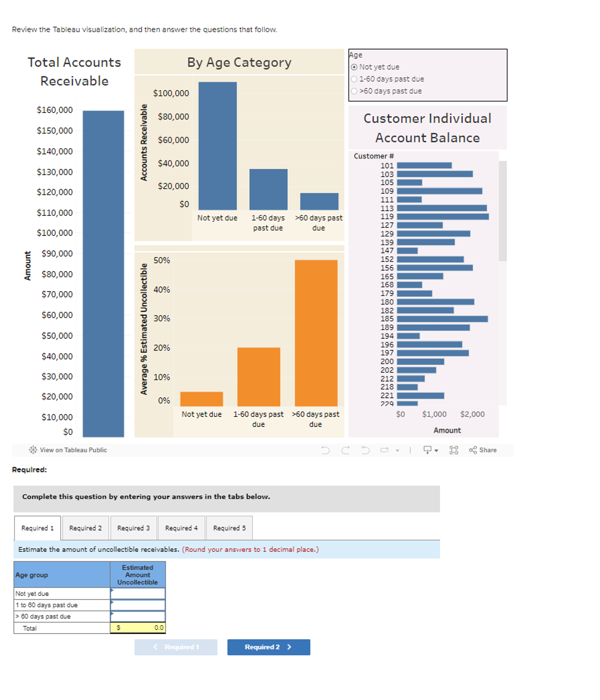Click the greyed Required 1 back button

[176, 647]
